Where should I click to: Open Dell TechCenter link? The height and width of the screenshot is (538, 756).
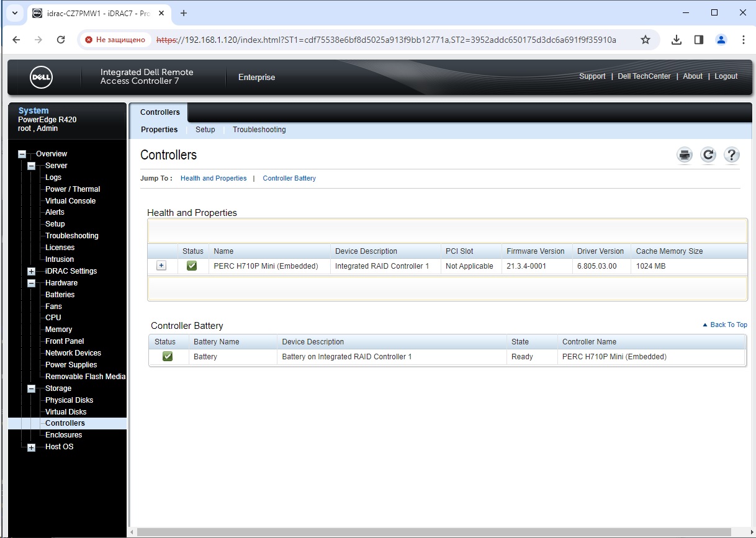tap(644, 76)
